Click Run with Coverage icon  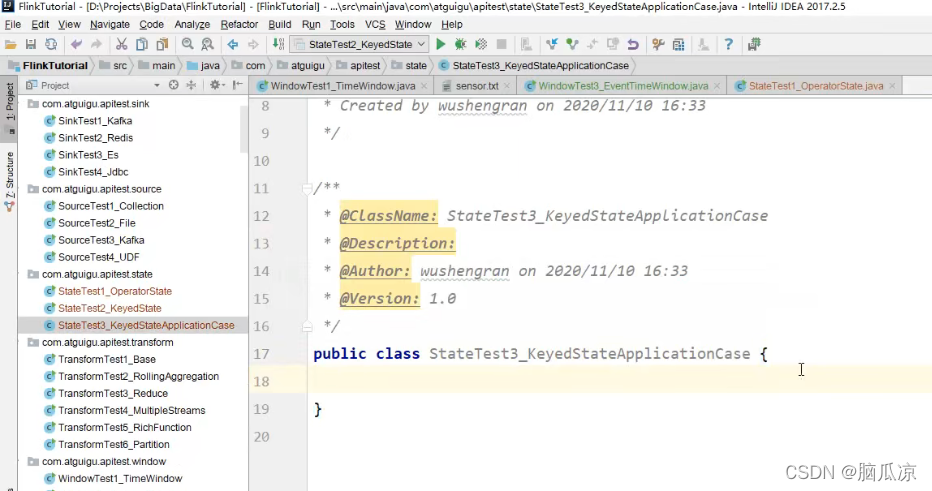tap(481, 45)
